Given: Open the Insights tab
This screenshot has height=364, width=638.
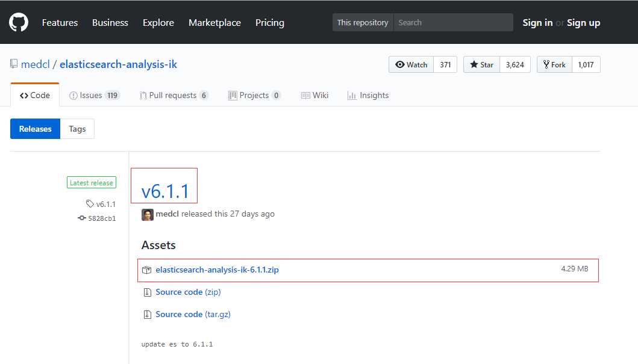Looking at the screenshot, I should click(368, 96).
